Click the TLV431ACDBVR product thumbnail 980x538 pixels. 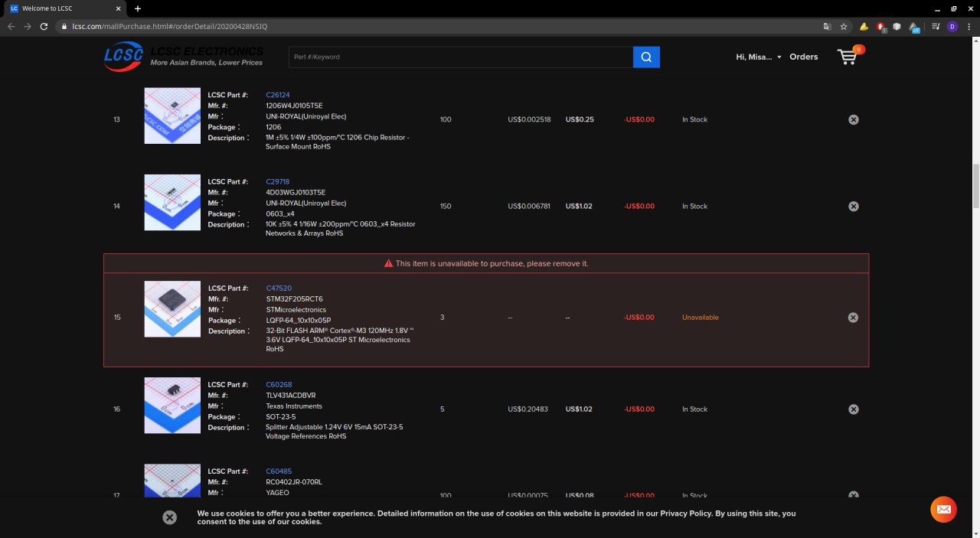(172, 406)
